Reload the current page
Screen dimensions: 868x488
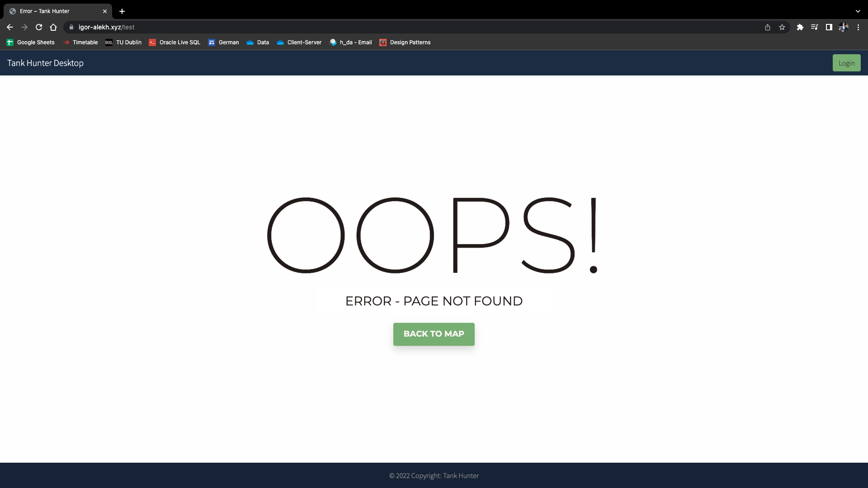(39, 27)
